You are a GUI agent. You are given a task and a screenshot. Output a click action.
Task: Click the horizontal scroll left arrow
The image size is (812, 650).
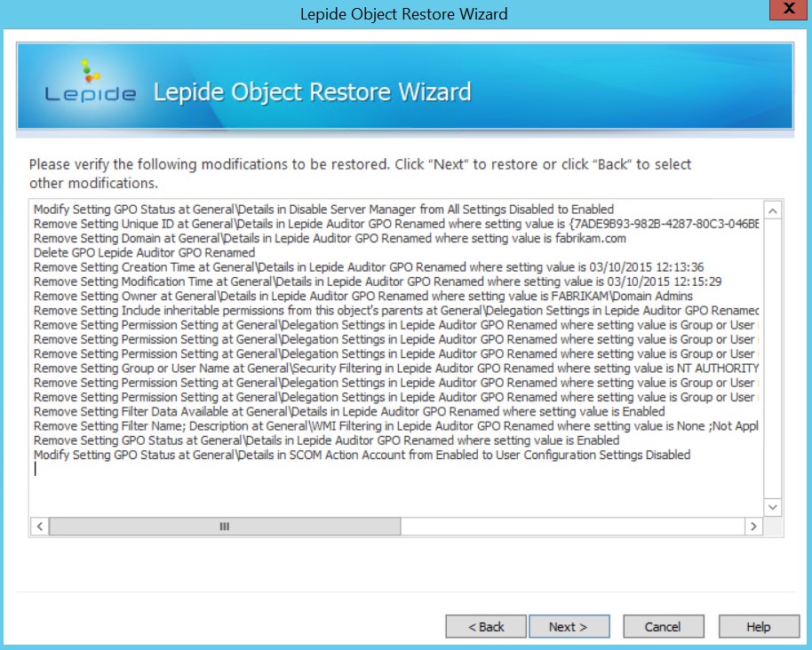pyautogui.click(x=40, y=527)
